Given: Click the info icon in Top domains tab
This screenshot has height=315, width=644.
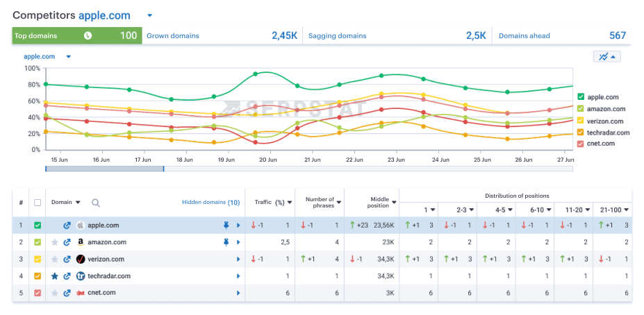Looking at the screenshot, I should pyautogui.click(x=88, y=35).
